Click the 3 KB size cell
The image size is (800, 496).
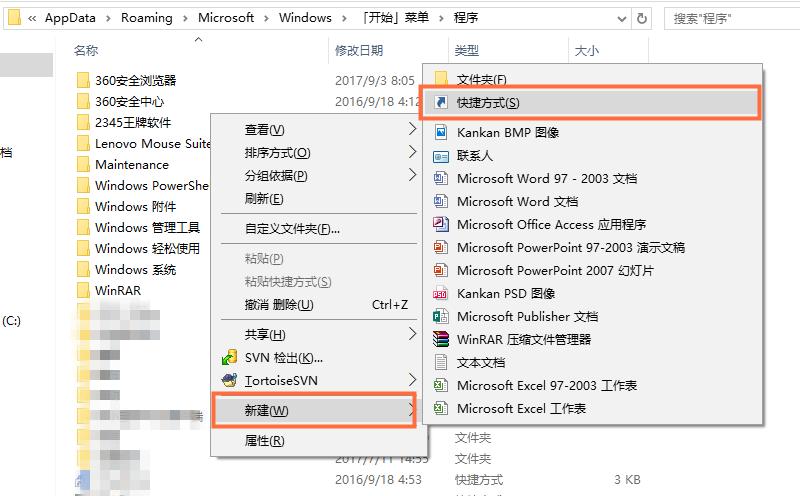click(627, 480)
